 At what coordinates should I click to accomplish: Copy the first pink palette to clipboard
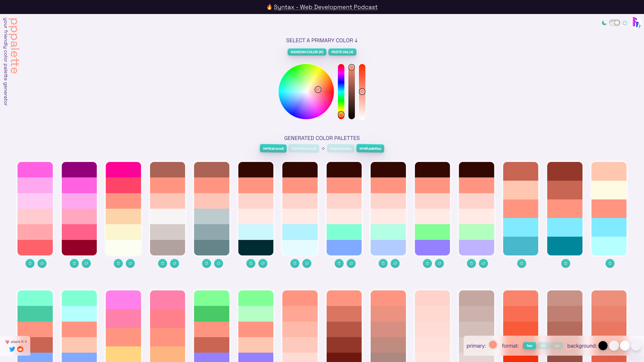click(30, 263)
